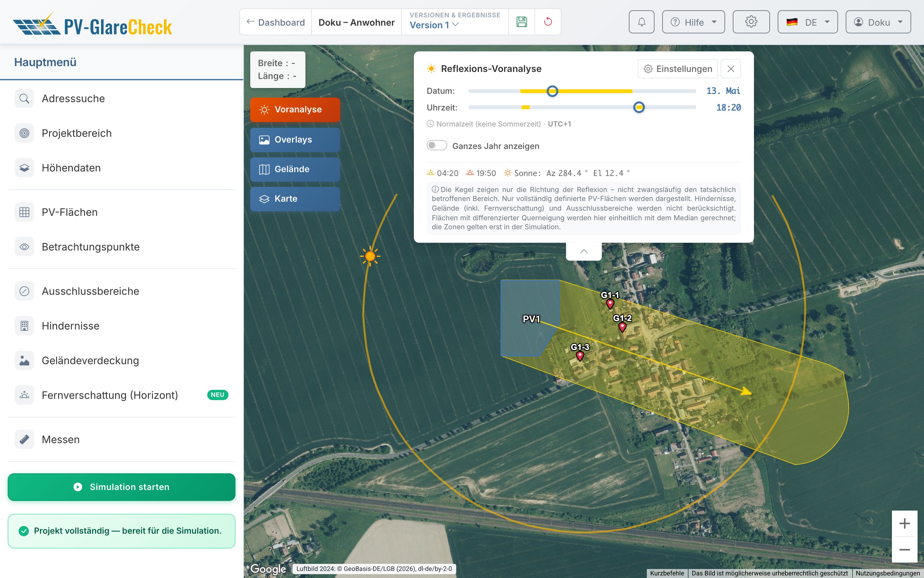Select the G1-1 observation point marker
The height and width of the screenshot is (578, 924).
coord(610,304)
